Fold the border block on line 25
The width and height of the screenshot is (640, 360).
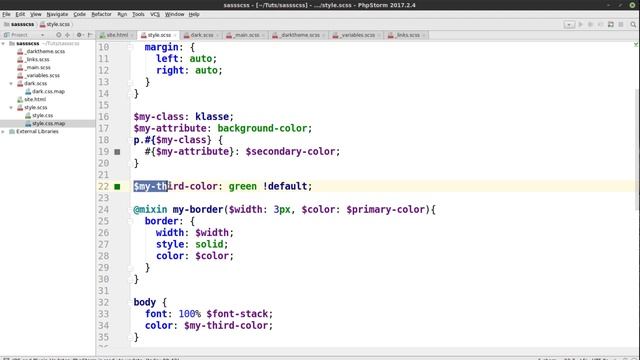[131, 221]
